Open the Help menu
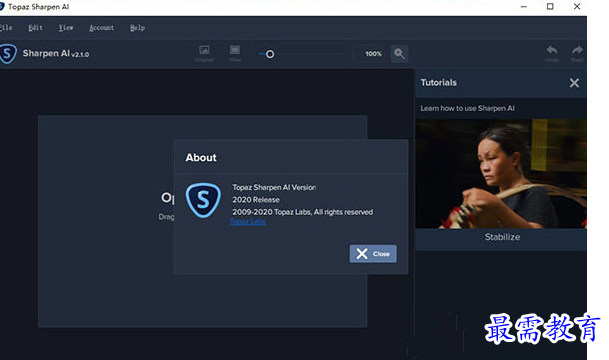This screenshot has width=609, height=360. [x=137, y=28]
